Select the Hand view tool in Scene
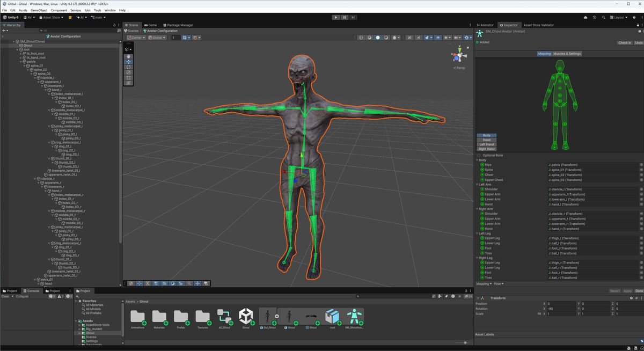 click(129, 56)
